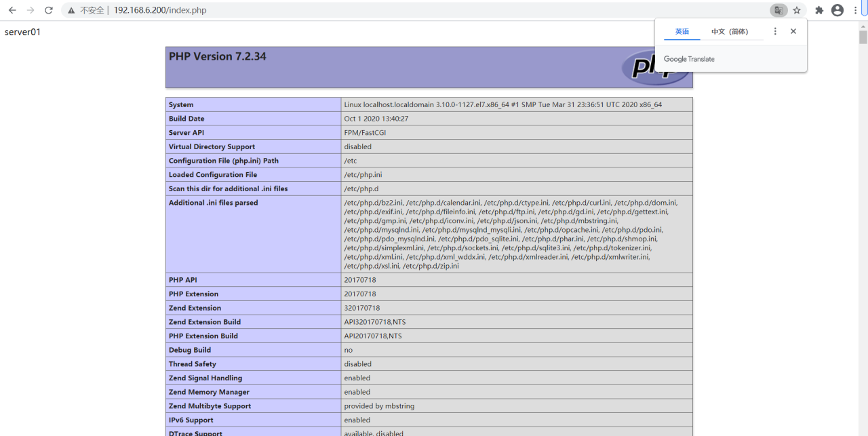Open the browser extensions puzzle icon
868x436 pixels.
(x=819, y=10)
